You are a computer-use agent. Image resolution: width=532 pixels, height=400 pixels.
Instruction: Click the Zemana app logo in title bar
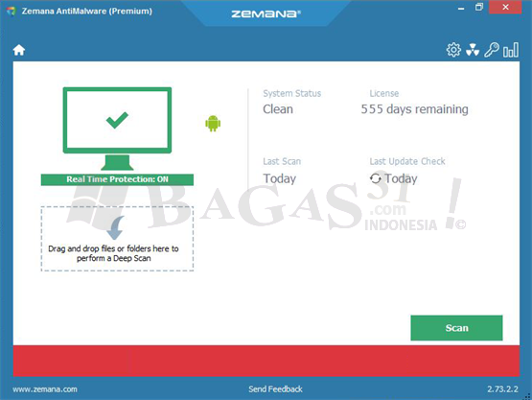click(12, 11)
